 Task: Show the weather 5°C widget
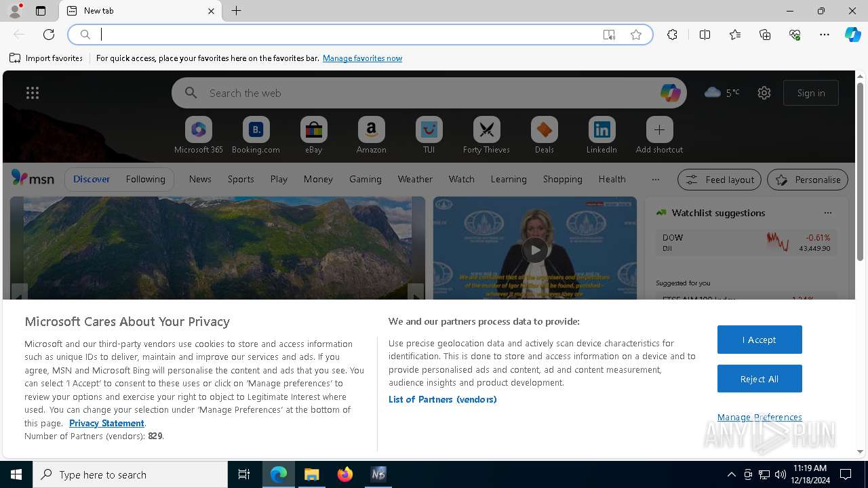722,93
